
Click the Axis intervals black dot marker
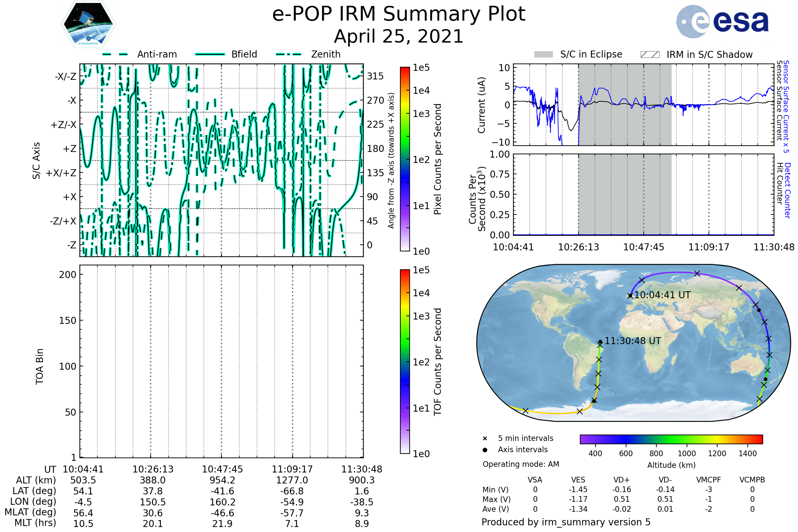pyautogui.click(x=485, y=450)
